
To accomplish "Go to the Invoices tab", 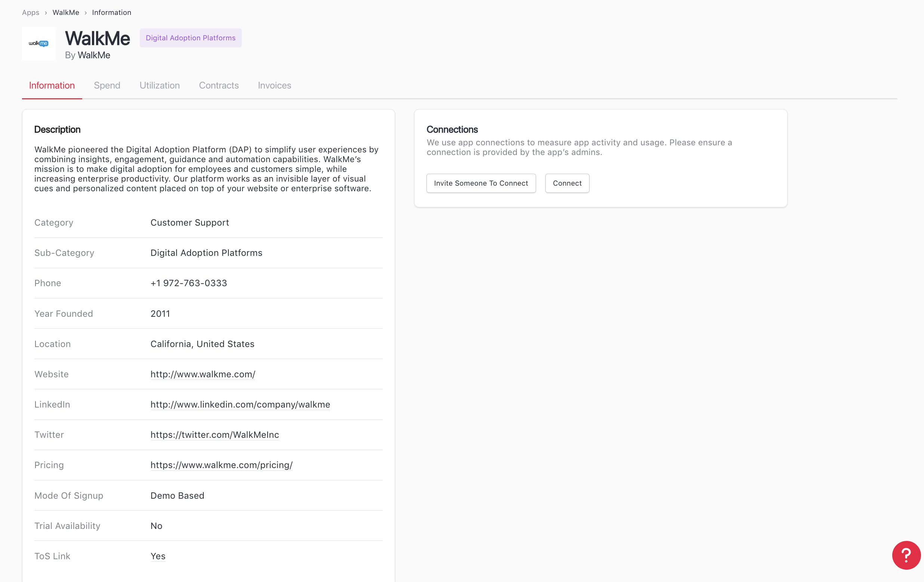I will 274,85.
